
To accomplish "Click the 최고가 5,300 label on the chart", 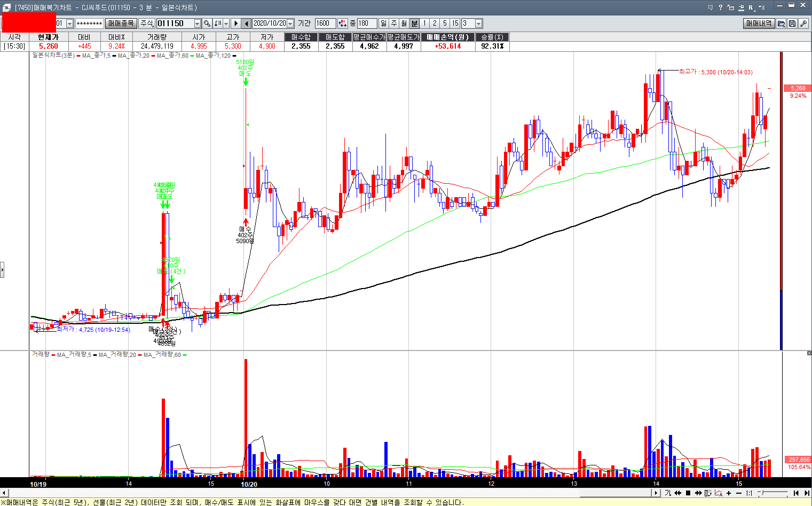I will pos(715,72).
